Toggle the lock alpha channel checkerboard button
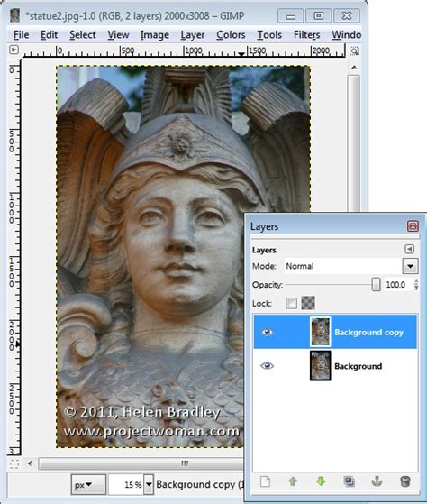Screen dimensions: 427x504 click(x=308, y=303)
